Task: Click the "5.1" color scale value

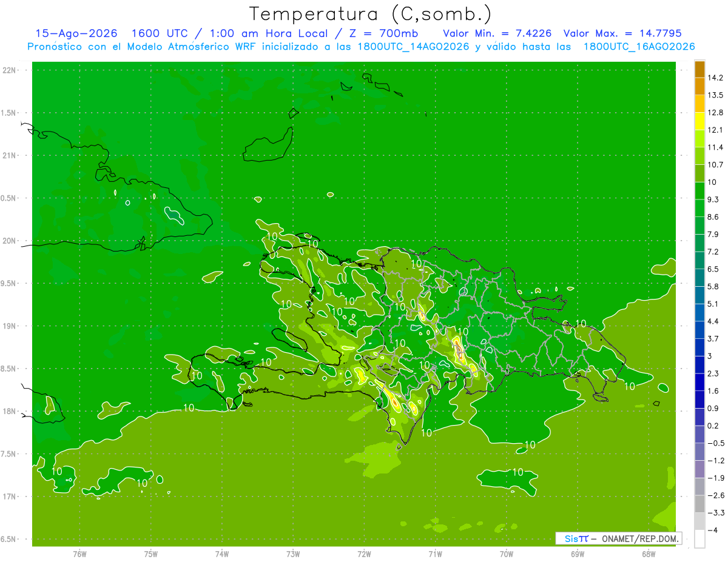Action: [713, 304]
